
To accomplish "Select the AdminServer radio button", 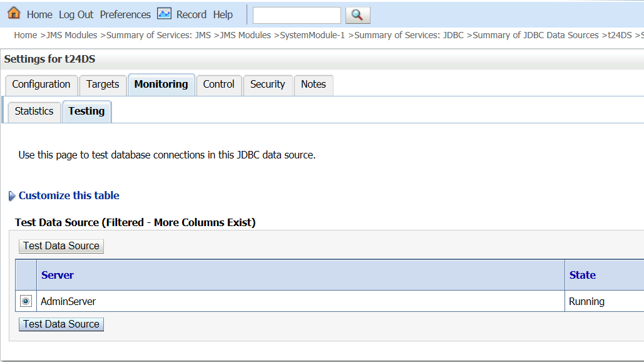I will [x=26, y=301].
